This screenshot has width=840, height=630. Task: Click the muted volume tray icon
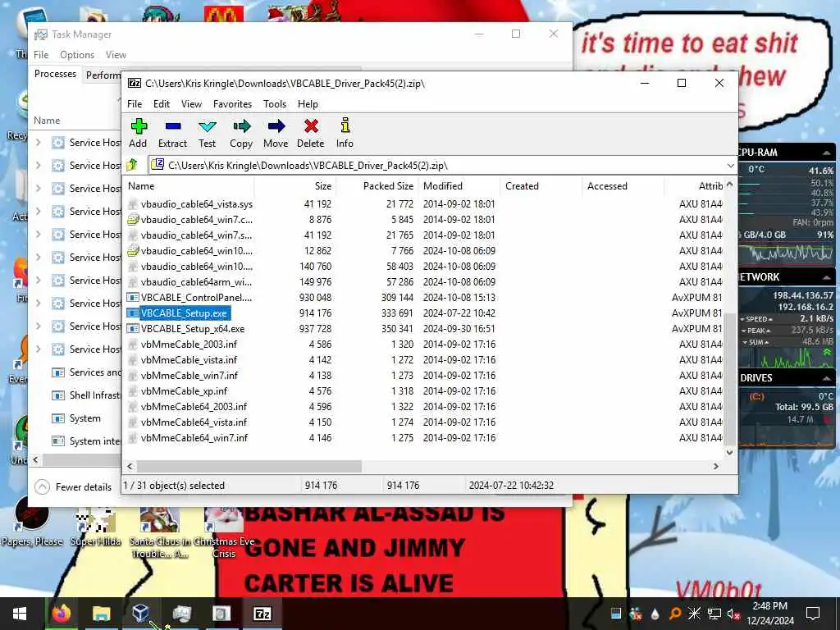pyautogui.click(x=733, y=614)
